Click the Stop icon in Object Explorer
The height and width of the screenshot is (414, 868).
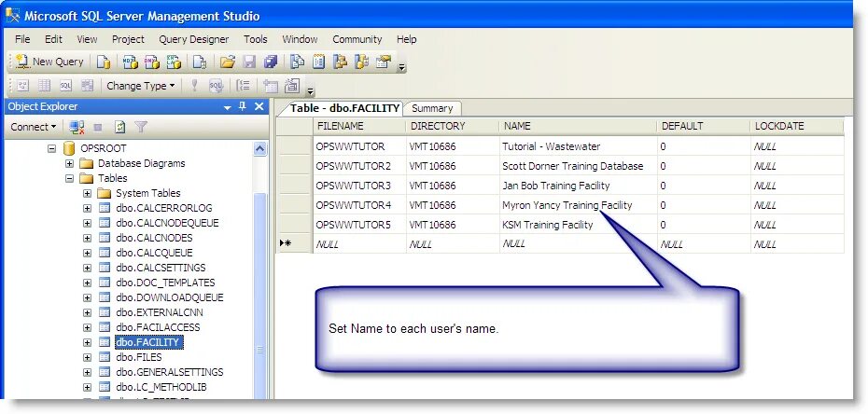click(98, 127)
